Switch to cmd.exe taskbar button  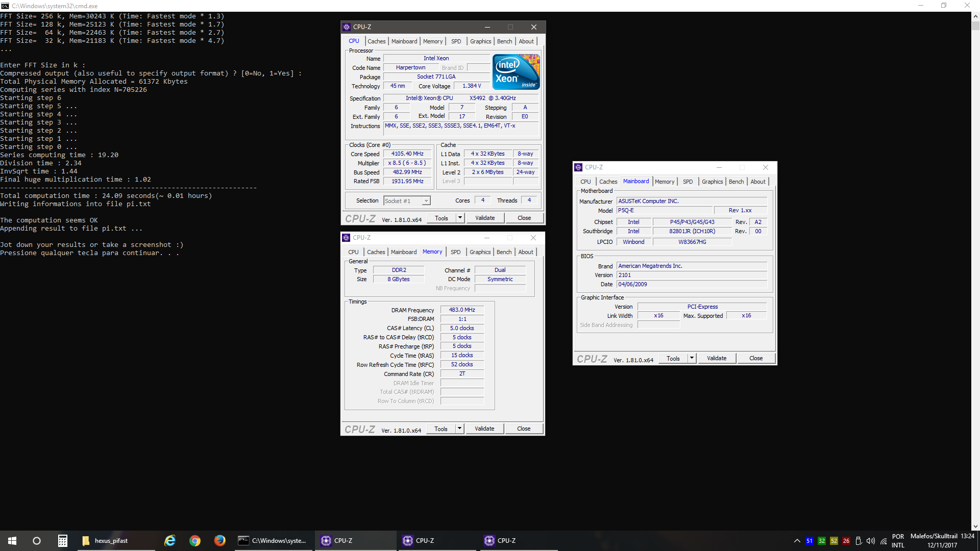pos(273,541)
